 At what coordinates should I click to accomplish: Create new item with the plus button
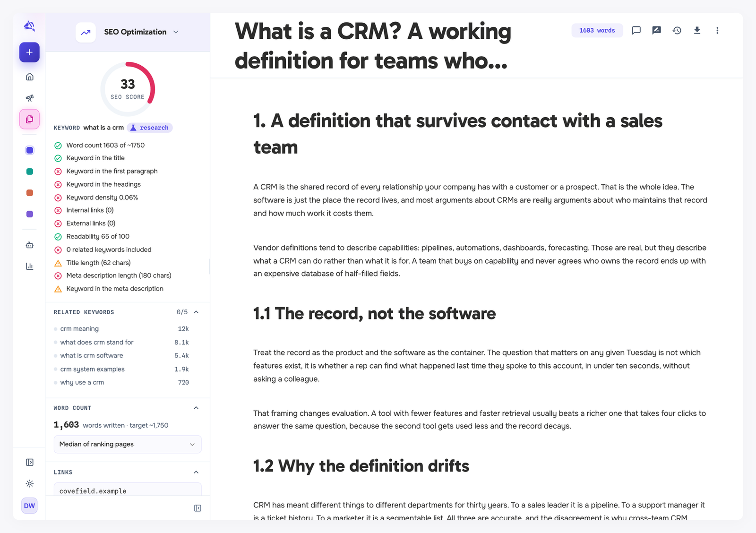29,52
